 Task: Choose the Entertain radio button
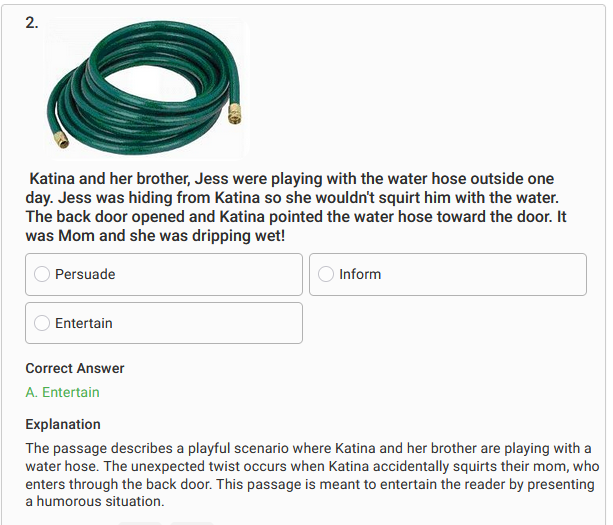42,323
